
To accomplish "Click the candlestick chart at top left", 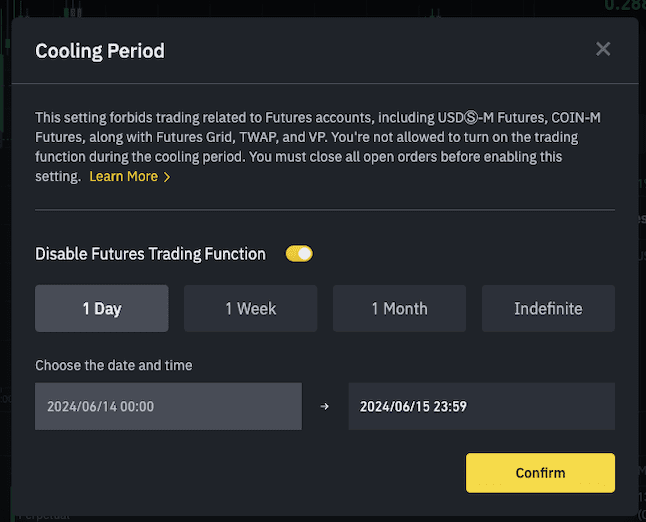I will [70, 8].
